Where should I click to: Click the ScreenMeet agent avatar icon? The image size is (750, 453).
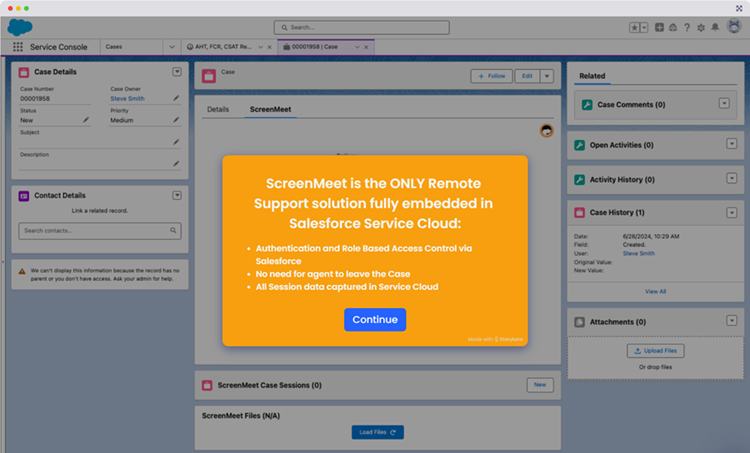[547, 130]
